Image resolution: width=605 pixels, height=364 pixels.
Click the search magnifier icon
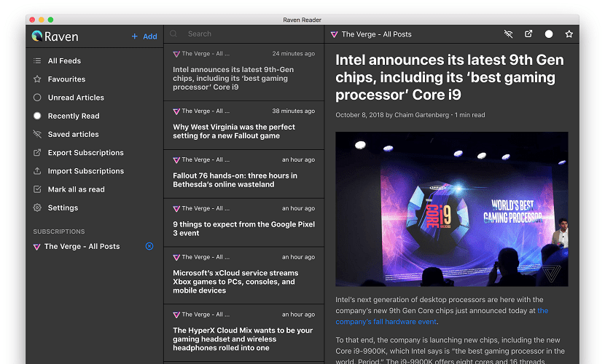pyautogui.click(x=173, y=33)
